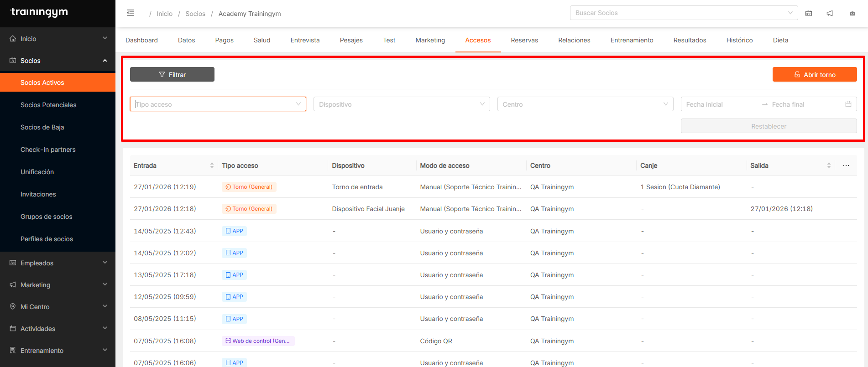Collapse the sidebar with the menu fold icon
This screenshot has height=367, width=868.
131,13
